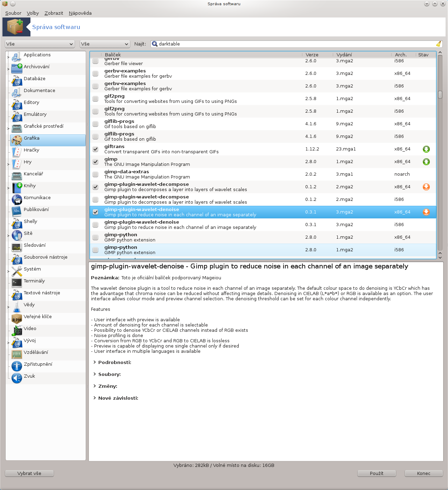Uncheck the giftrans package checkbox
This screenshot has height=490, width=448.
coord(95,149)
